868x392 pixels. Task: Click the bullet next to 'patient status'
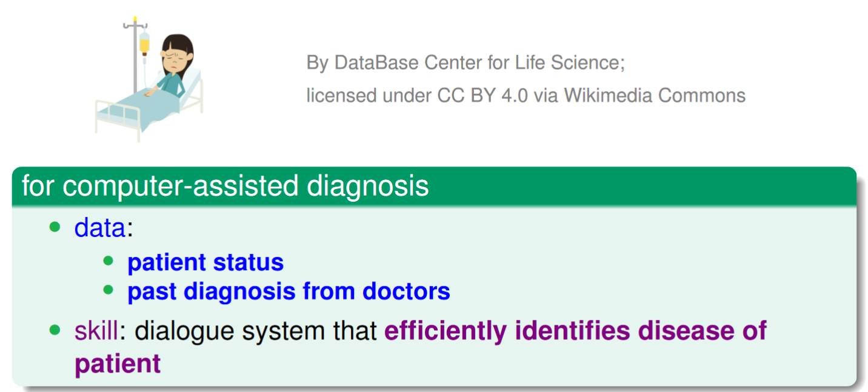point(109,261)
